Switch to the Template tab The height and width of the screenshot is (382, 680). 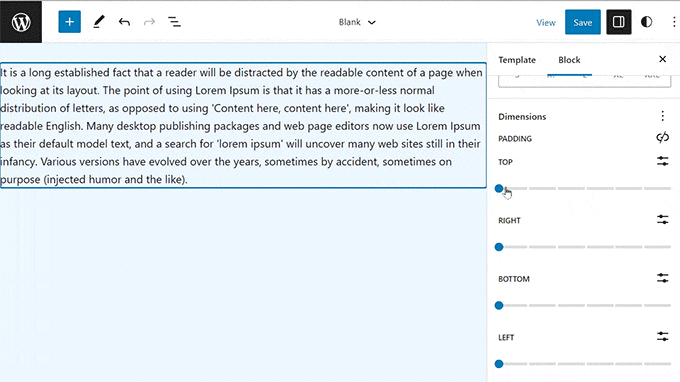click(x=517, y=60)
